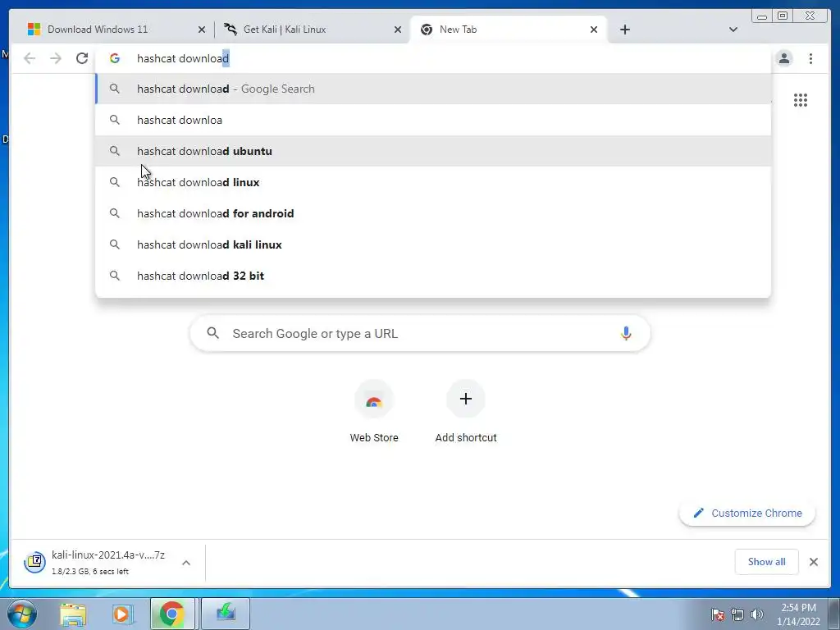Close the Download Windows 11 tab
The height and width of the screenshot is (630, 840).
(202, 30)
